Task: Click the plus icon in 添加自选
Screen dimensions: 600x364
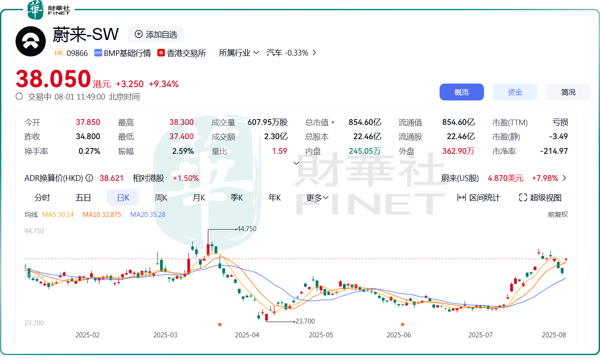Action: coord(139,34)
